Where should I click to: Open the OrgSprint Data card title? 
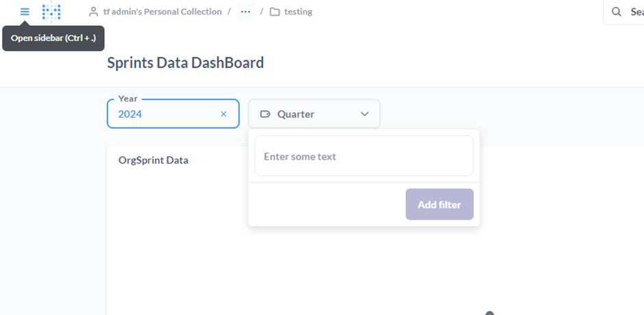tap(153, 160)
